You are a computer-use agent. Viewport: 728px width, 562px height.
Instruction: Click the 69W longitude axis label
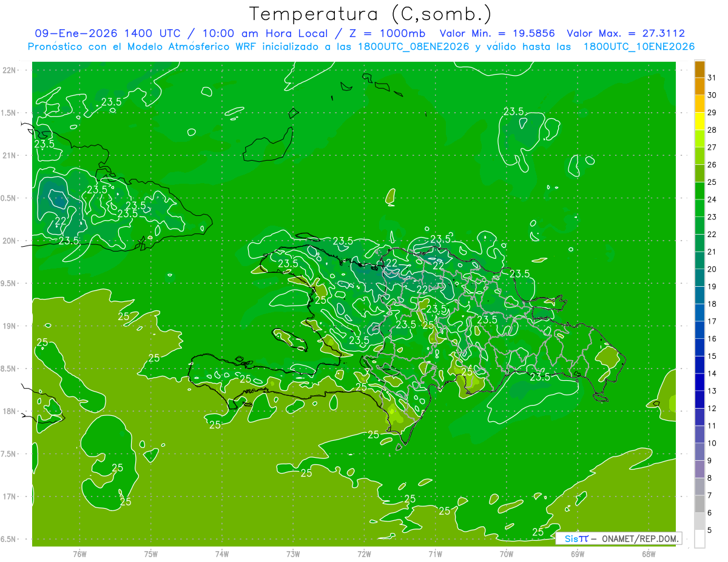point(578,554)
